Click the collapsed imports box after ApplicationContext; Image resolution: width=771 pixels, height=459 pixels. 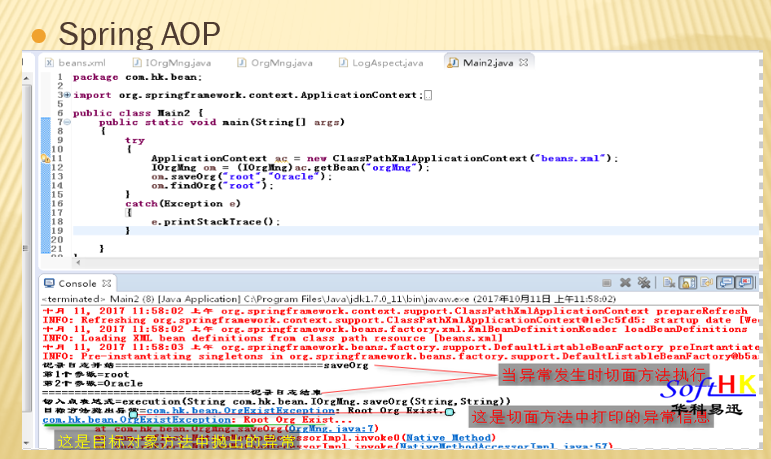click(x=428, y=95)
